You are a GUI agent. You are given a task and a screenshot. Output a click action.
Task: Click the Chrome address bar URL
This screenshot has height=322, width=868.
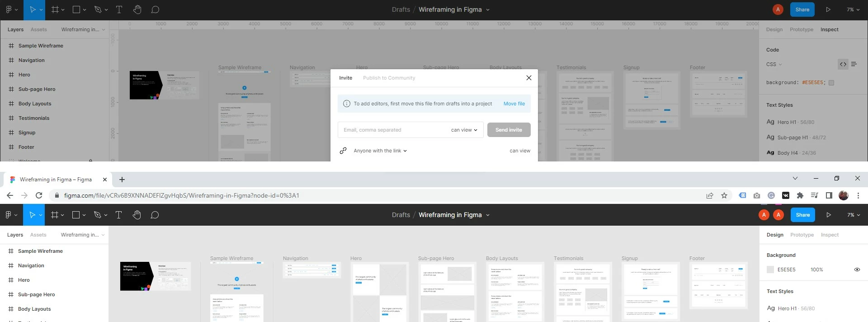click(181, 195)
